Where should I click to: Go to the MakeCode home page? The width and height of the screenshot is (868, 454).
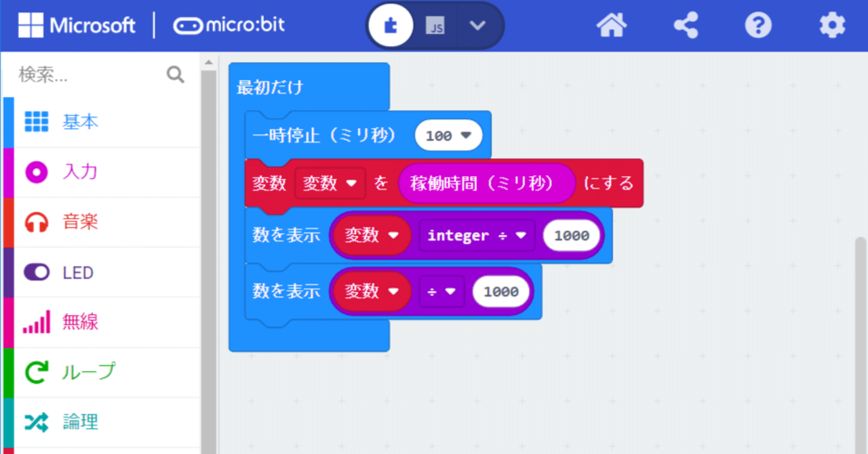click(x=611, y=24)
